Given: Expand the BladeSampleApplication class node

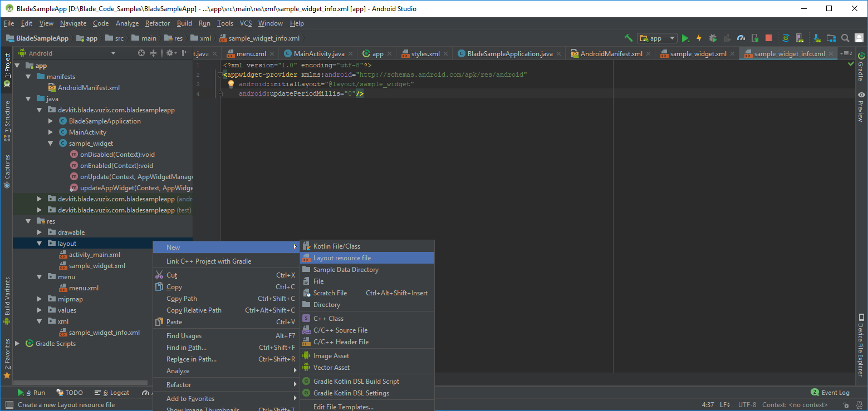Looking at the screenshot, I should [x=51, y=121].
